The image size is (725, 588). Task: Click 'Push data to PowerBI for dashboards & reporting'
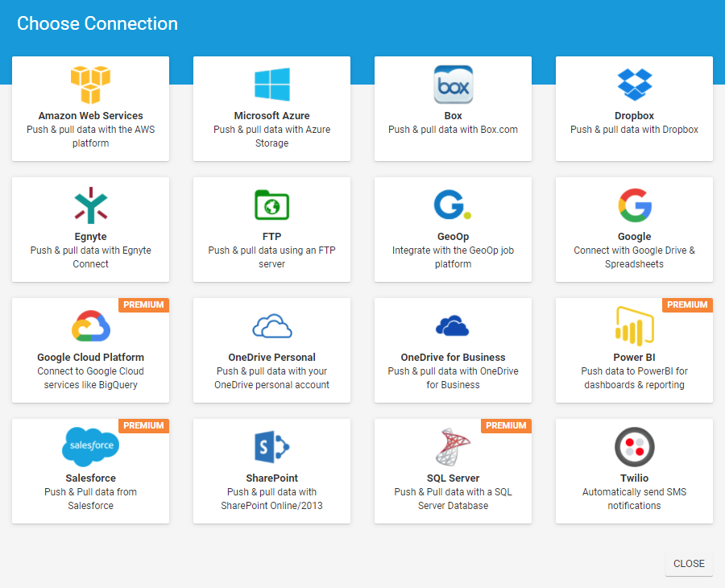point(635,378)
